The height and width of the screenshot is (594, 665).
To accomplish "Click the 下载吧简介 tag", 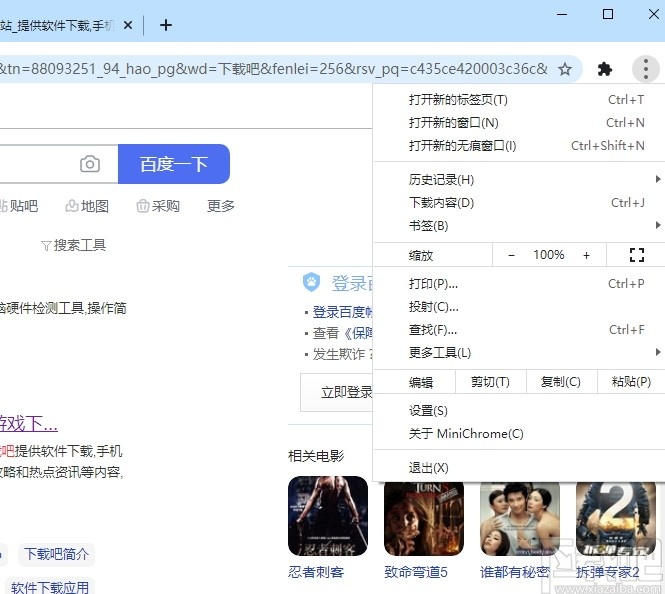I will pos(56,554).
